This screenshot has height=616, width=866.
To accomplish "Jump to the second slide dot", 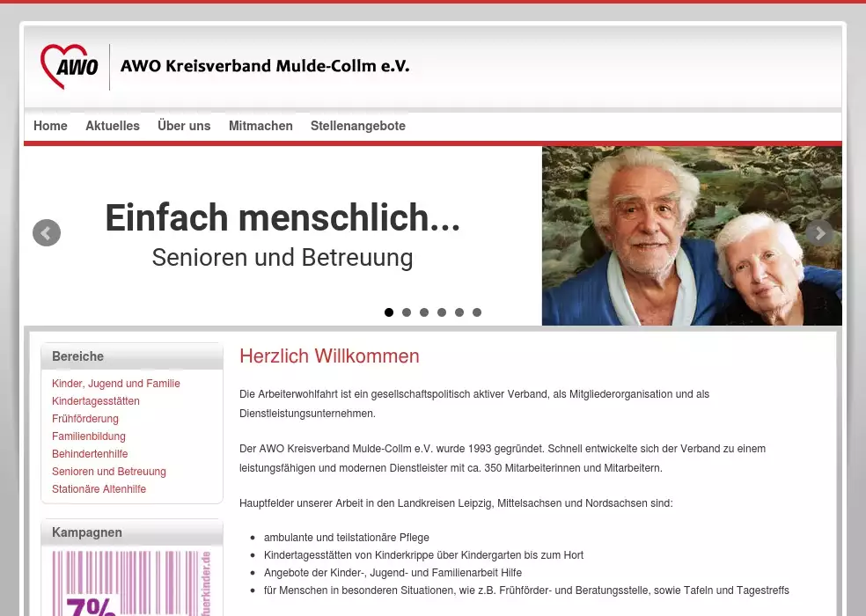I will click(x=407, y=312).
